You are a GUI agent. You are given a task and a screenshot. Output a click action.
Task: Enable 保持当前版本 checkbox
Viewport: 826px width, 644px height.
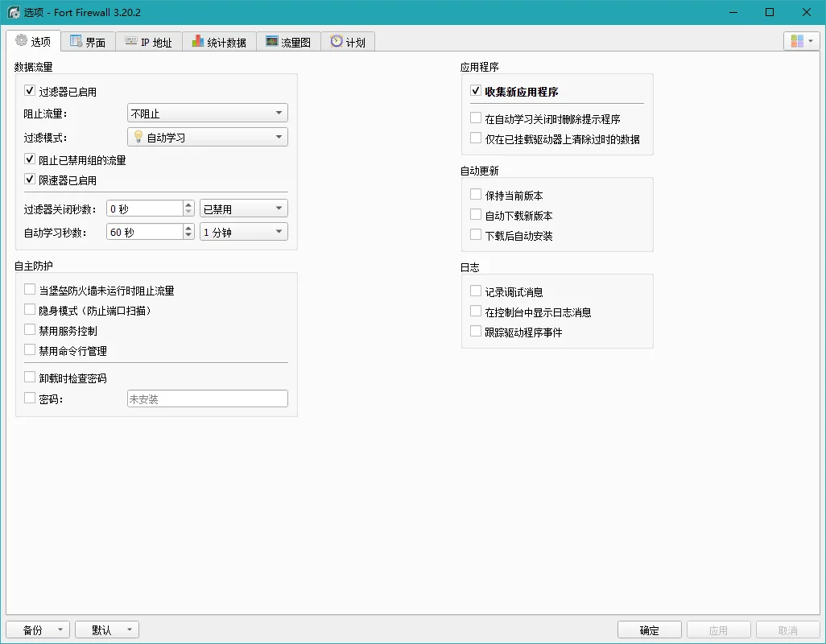coord(476,194)
